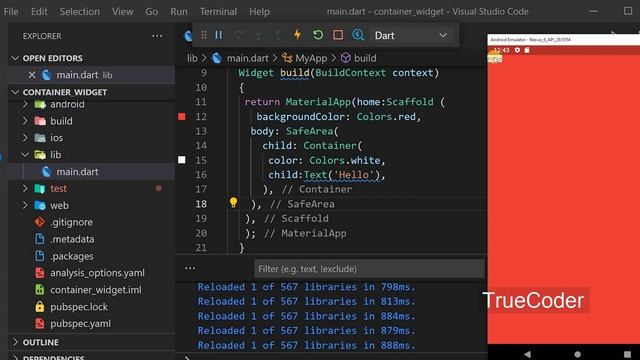The image size is (640, 360).
Task: Open the Go menu
Action: [x=151, y=12]
